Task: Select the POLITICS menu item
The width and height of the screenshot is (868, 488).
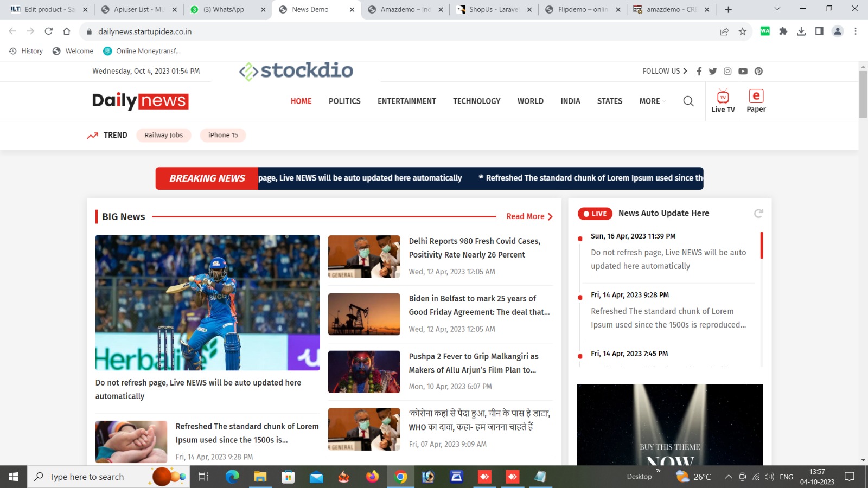Action: click(344, 101)
